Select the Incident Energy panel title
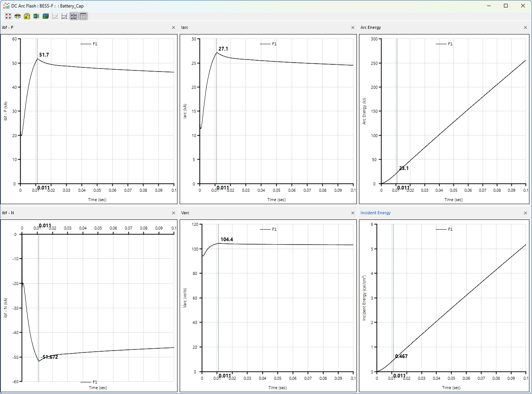Image resolution: width=532 pixels, height=394 pixels. [375, 213]
